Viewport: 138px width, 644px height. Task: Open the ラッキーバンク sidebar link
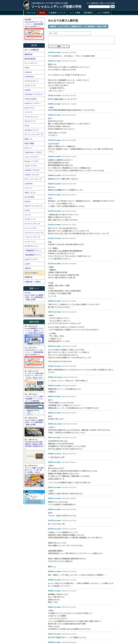click(x=34, y=241)
